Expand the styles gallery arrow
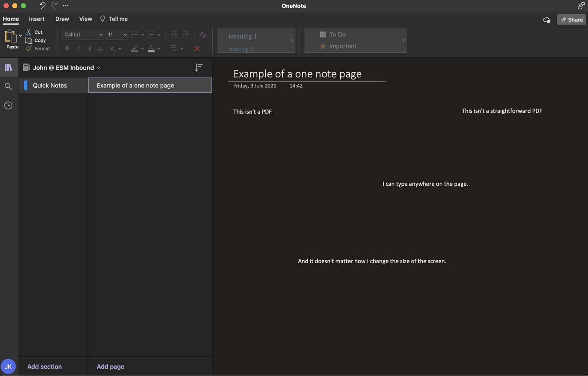 291,40
